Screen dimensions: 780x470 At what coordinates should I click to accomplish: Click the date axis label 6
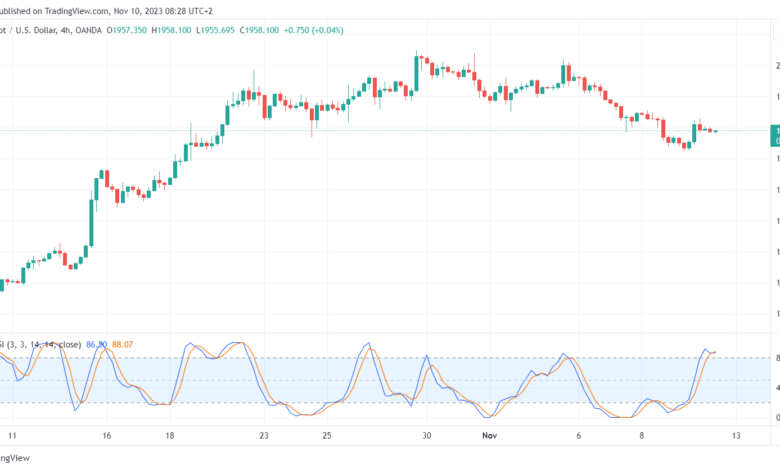(579, 436)
